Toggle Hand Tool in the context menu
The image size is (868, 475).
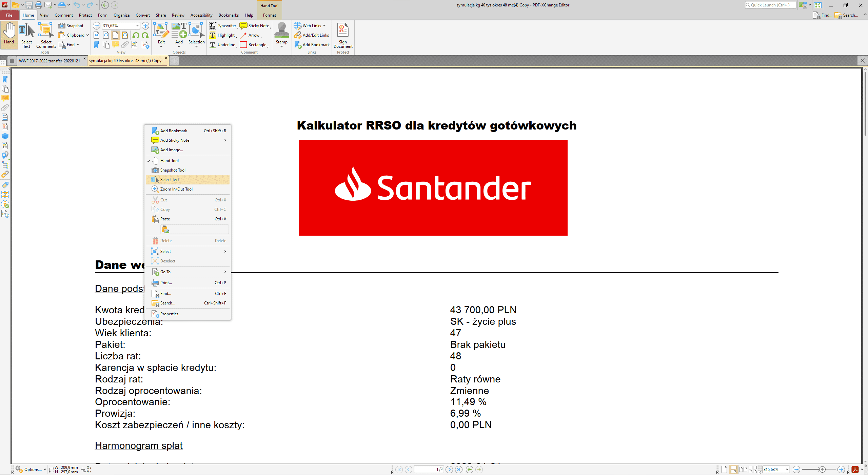click(170, 160)
